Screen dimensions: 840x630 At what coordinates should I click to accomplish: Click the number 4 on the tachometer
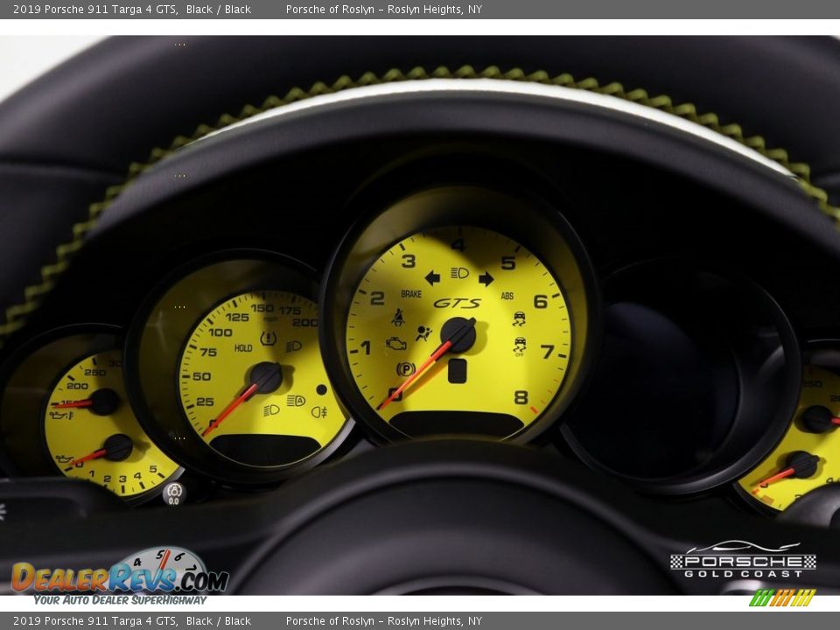(458, 245)
